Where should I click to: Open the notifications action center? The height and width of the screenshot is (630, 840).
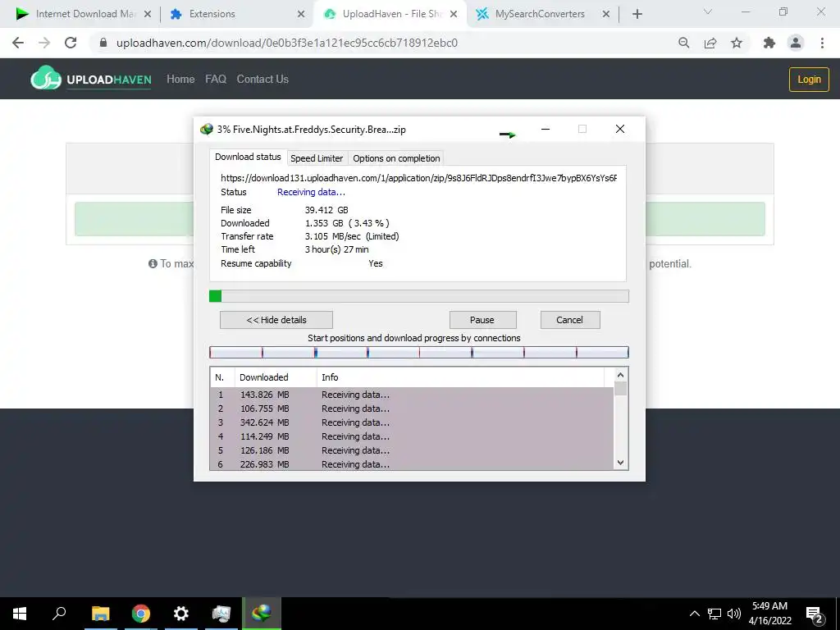tap(815, 614)
